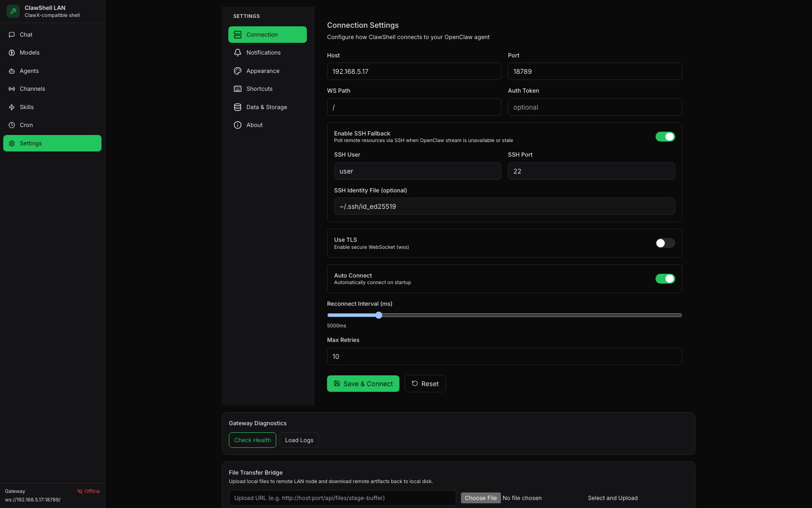Adjust the Reconnect Interval slider

tap(379, 315)
